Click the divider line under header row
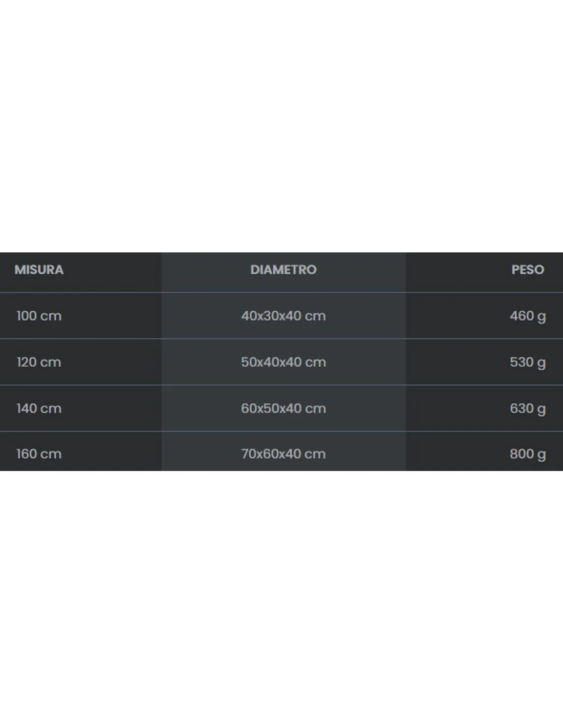 coord(281,292)
